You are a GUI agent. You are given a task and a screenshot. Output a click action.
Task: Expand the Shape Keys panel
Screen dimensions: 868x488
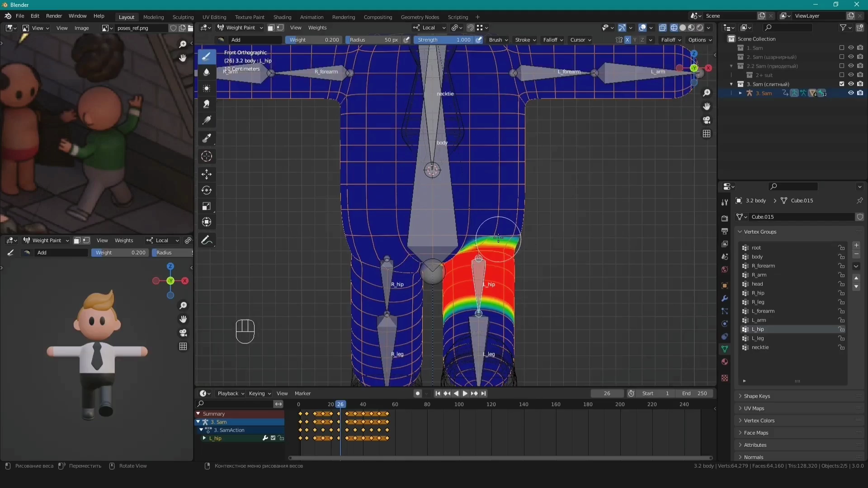[x=757, y=396]
